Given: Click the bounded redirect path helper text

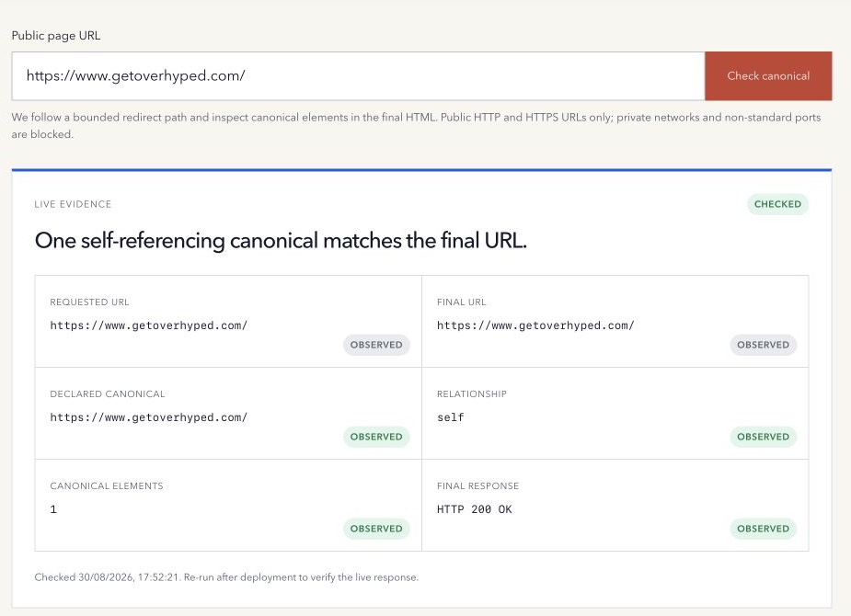Looking at the screenshot, I should [416, 126].
